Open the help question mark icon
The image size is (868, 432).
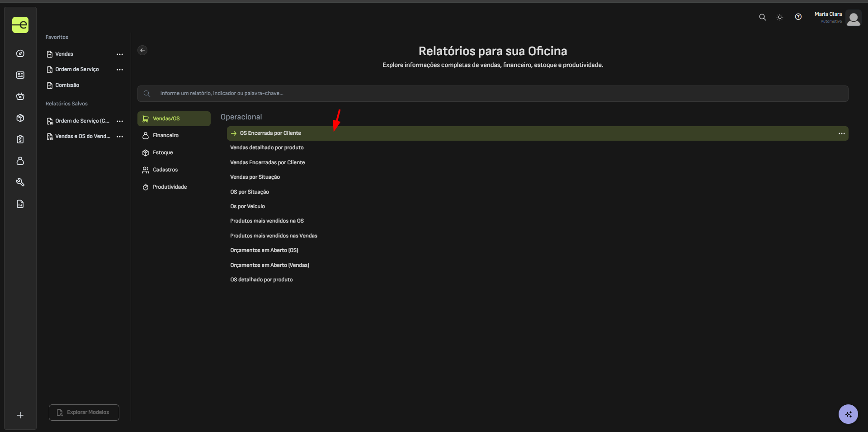pyautogui.click(x=798, y=17)
